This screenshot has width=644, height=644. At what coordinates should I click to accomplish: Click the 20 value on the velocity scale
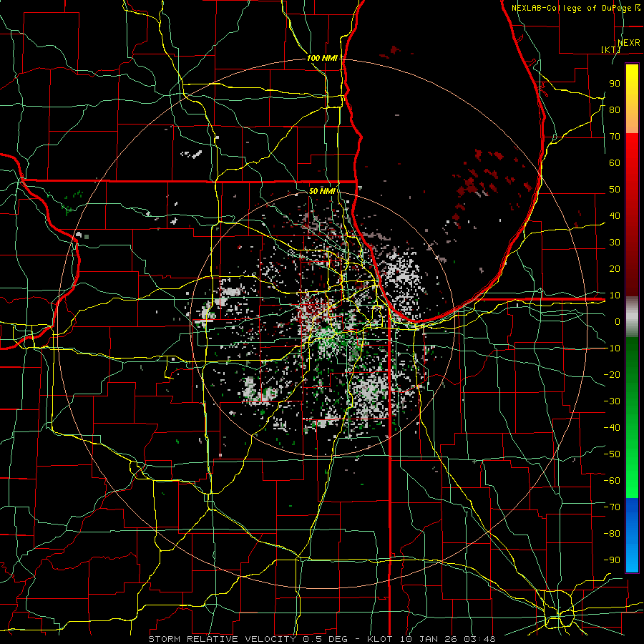tap(615, 268)
